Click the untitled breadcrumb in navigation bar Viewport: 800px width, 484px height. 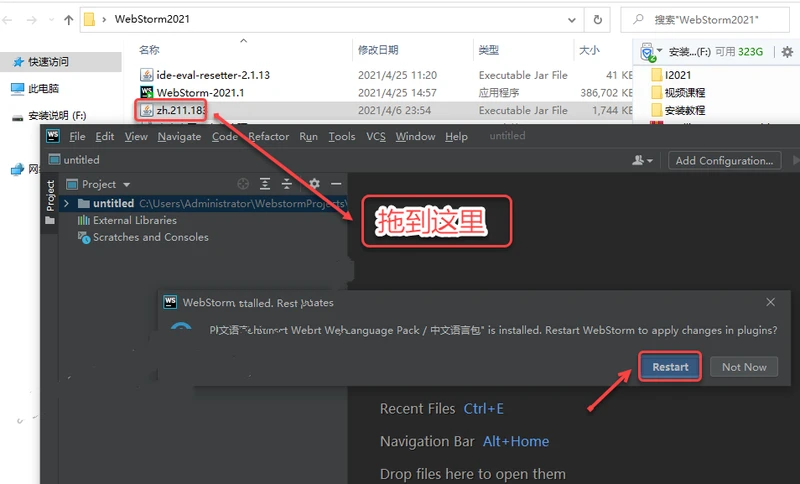point(74,160)
